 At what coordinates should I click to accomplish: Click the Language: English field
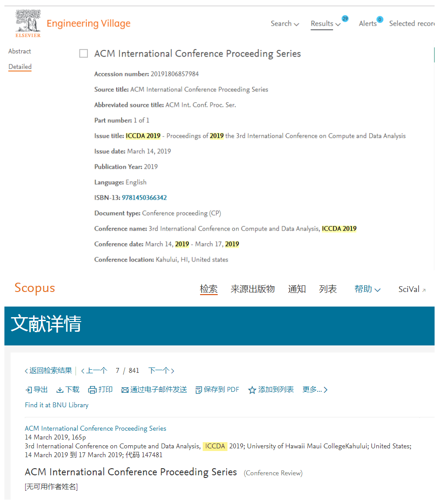[x=120, y=182]
